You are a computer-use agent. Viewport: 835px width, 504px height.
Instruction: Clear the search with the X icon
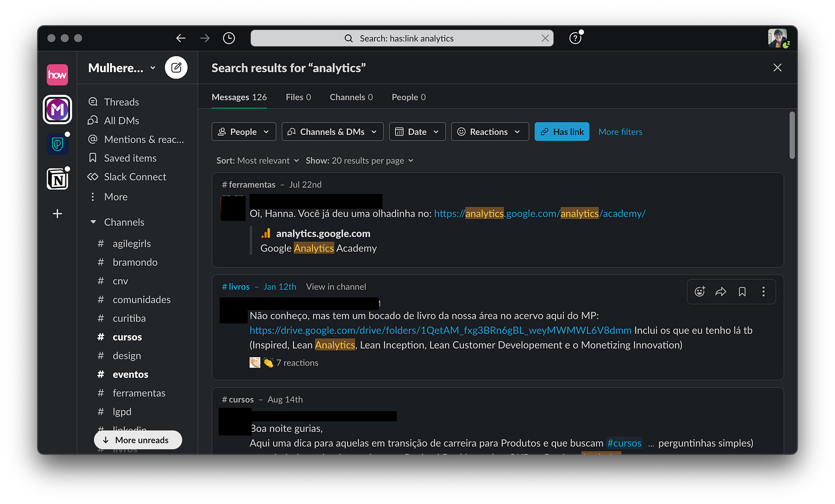tap(545, 38)
